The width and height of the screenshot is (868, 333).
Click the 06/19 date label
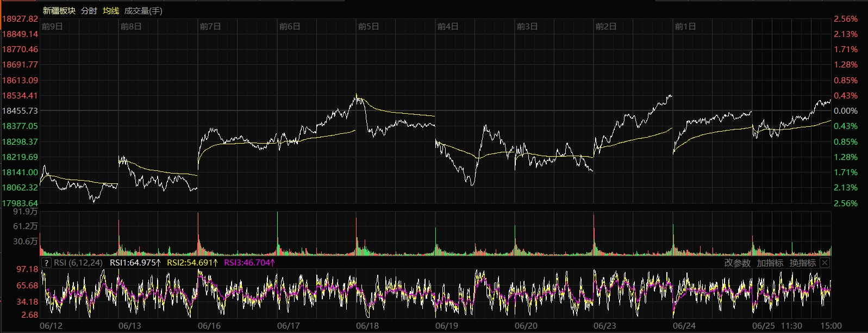coord(447,325)
